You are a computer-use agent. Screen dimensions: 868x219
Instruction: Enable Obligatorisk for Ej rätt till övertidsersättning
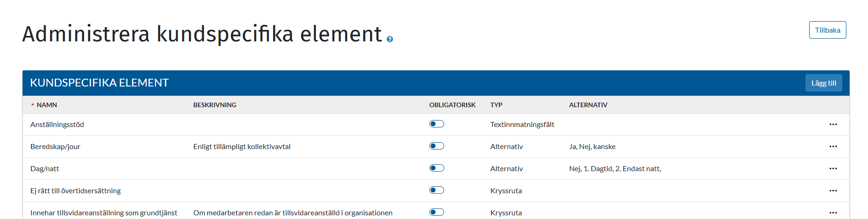coord(437,190)
